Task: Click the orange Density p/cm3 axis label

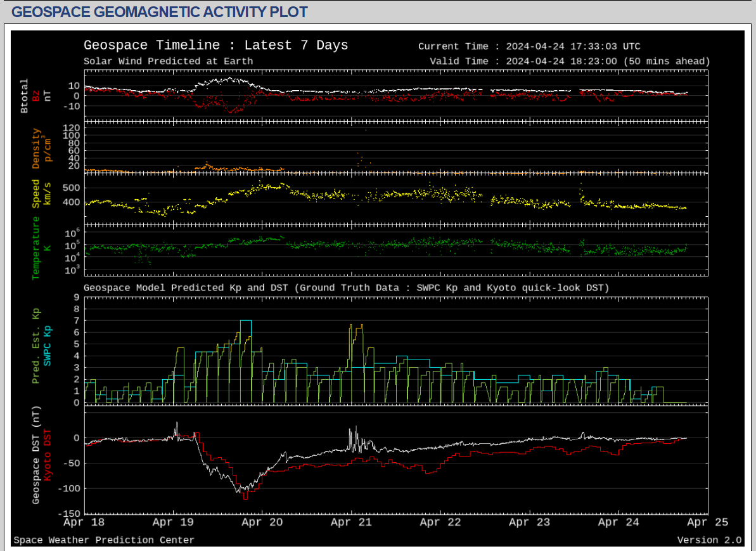Action: [x=36, y=148]
